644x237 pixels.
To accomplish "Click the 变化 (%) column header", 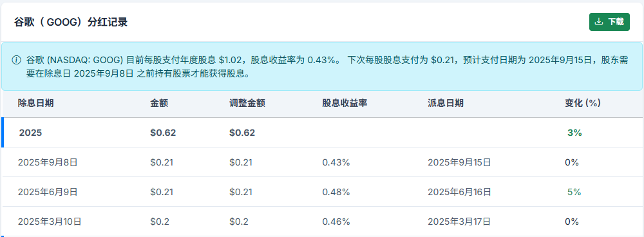I will coord(583,103).
